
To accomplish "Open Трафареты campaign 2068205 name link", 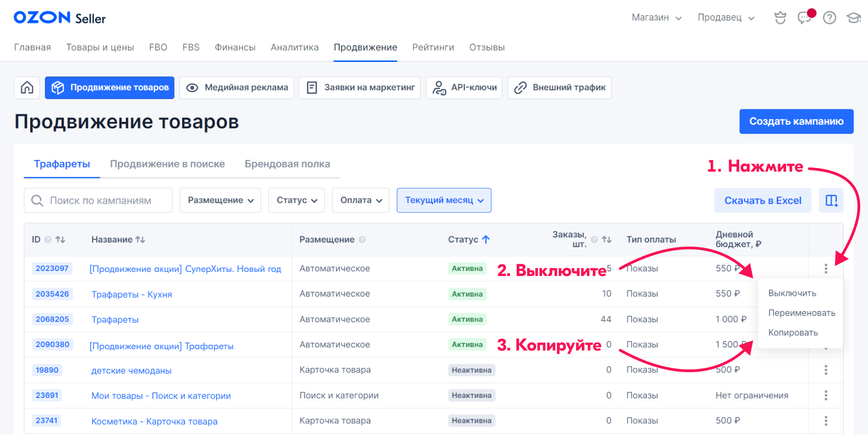I will pyautogui.click(x=115, y=320).
